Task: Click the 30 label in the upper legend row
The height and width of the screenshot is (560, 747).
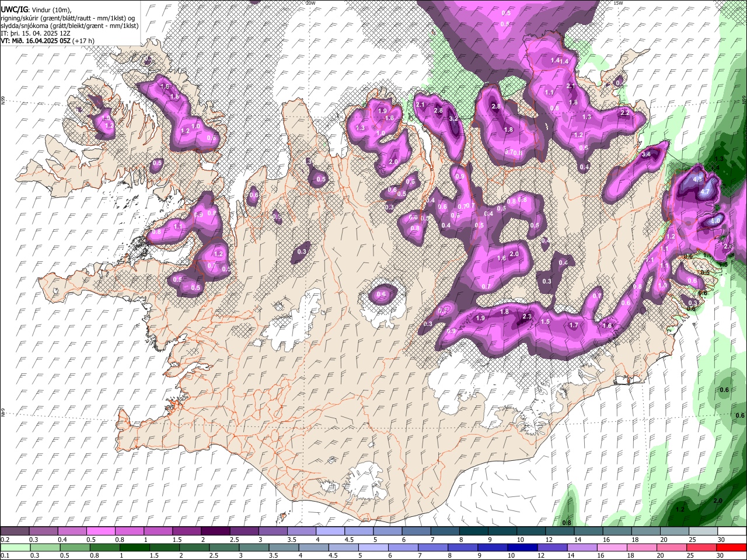Action: [721, 540]
